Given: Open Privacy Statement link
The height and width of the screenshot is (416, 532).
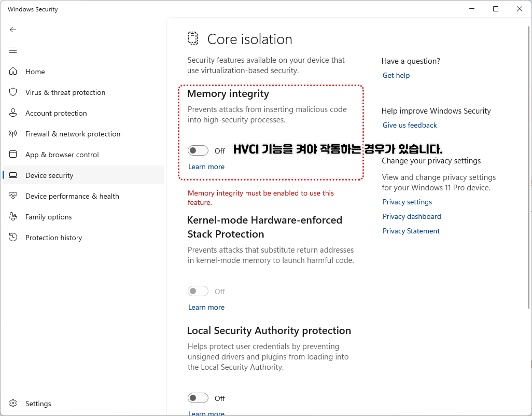Looking at the screenshot, I should pos(411,231).
